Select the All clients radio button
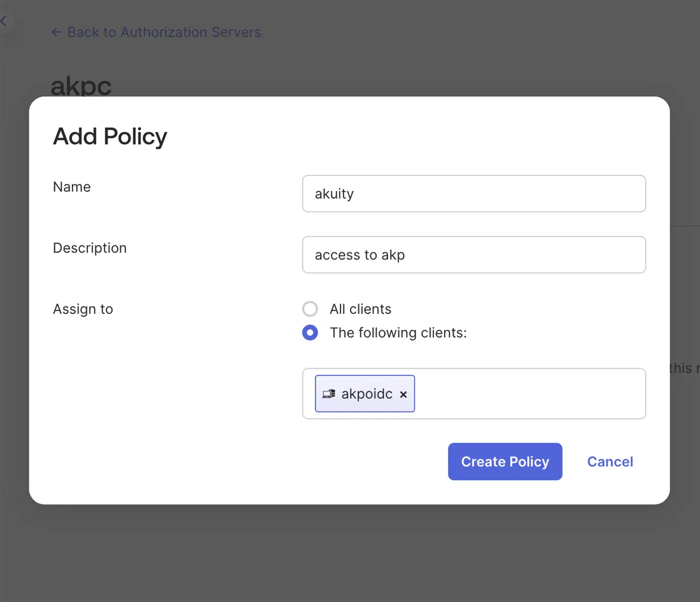The width and height of the screenshot is (700, 602). 310,309
